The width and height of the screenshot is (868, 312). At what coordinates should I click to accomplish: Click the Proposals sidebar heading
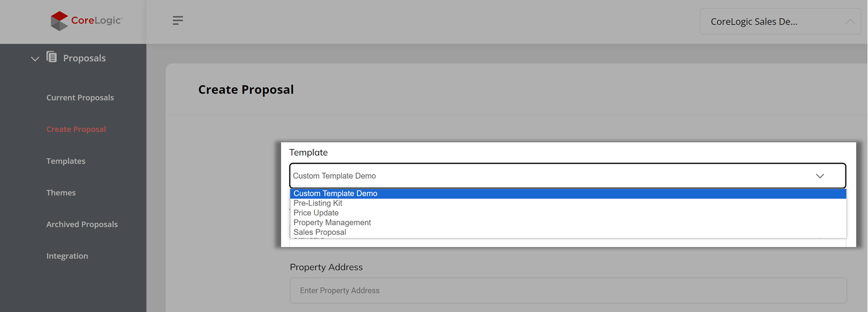(x=84, y=58)
